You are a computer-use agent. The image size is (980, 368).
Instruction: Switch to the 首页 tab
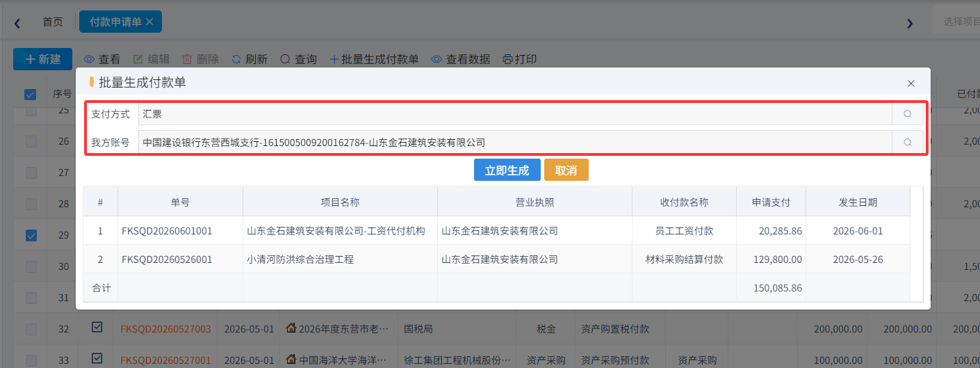click(53, 22)
